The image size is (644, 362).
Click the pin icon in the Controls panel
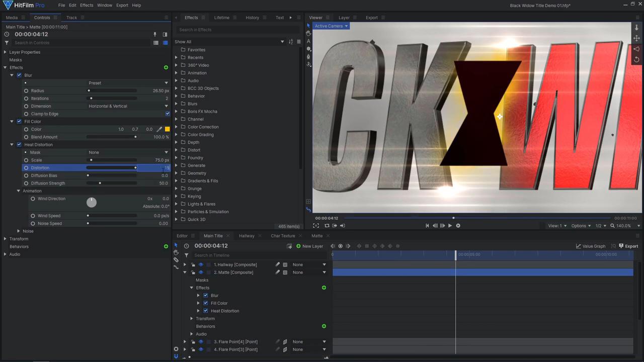[155, 34]
